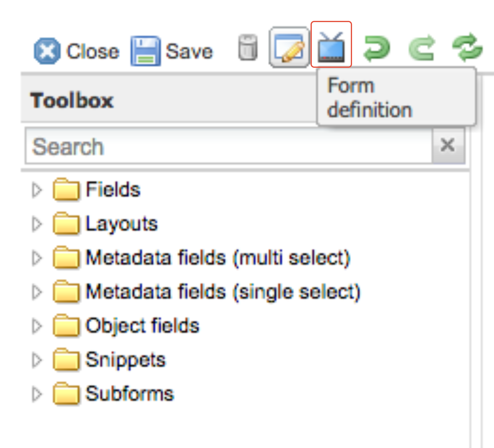
Task: Clear the search with the X button
Action: 448,146
